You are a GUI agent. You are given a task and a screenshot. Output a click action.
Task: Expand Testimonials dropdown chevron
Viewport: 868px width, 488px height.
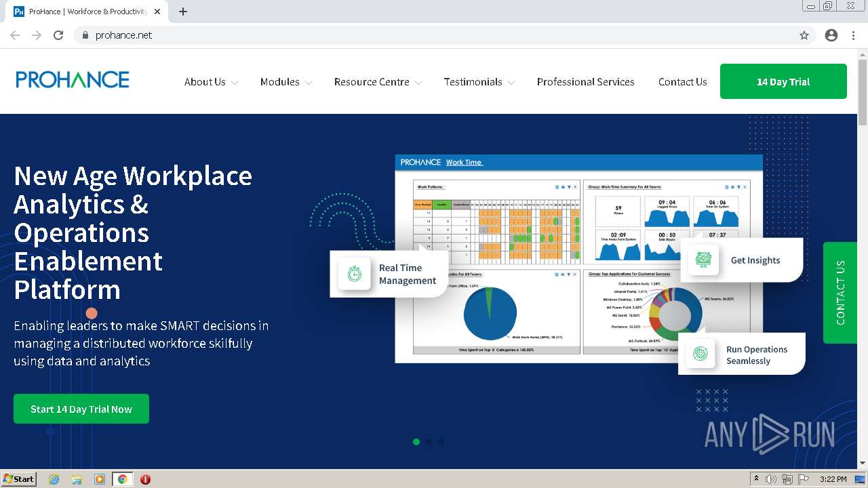click(511, 83)
